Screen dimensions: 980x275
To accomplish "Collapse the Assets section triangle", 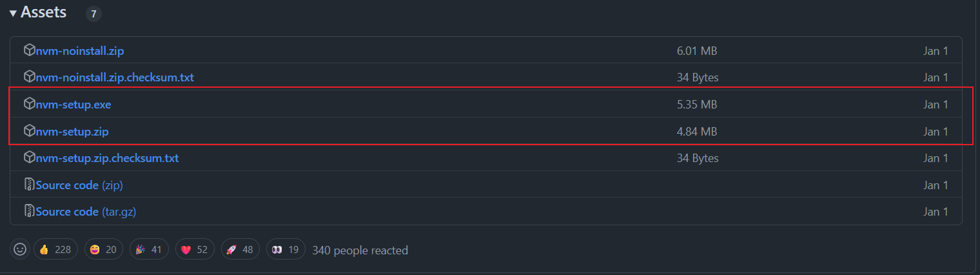I will point(14,13).
